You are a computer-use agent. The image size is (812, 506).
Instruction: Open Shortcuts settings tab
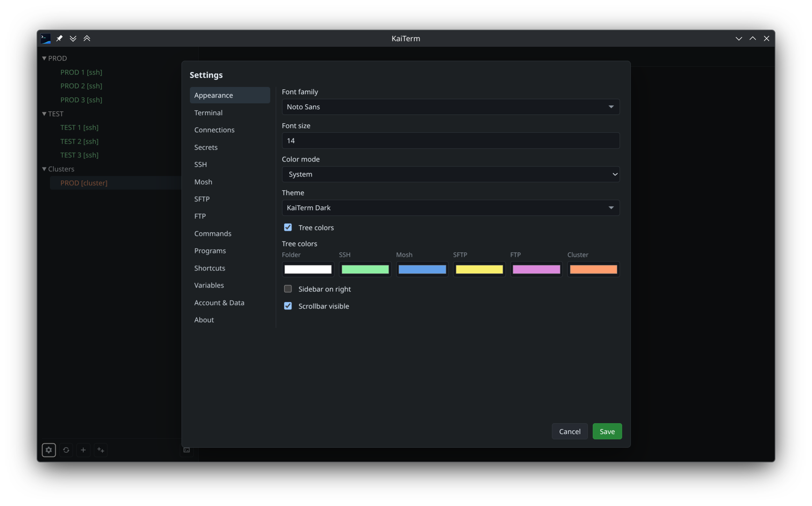pos(230,268)
